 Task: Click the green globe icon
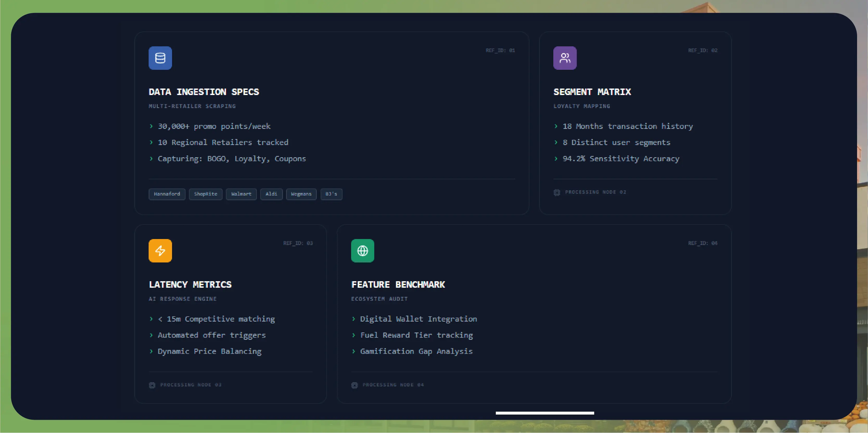363,251
